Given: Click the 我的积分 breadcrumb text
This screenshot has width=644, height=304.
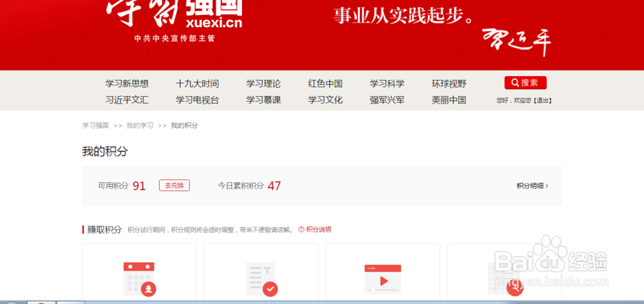Looking at the screenshot, I should pos(184,126).
